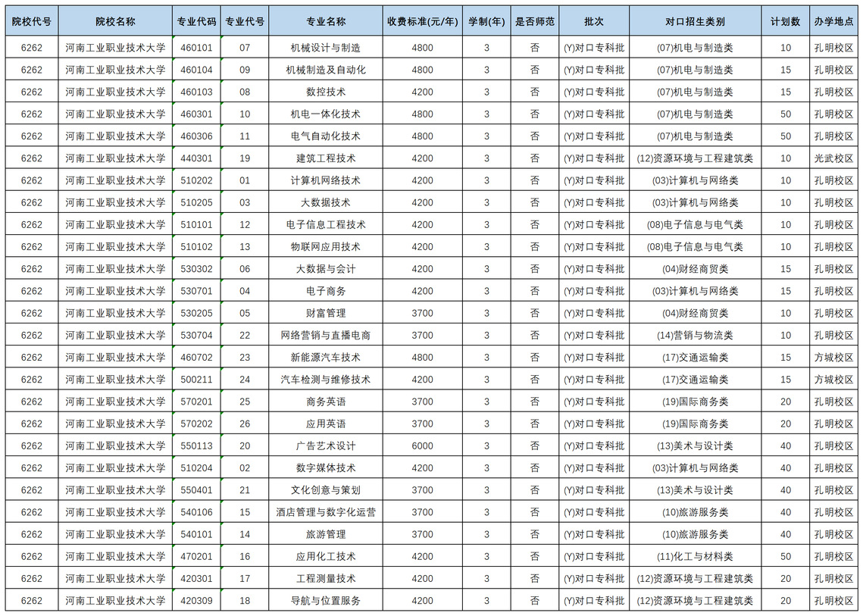
Task: Click the 广告艺术设计 cell
Action: [x=326, y=446]
